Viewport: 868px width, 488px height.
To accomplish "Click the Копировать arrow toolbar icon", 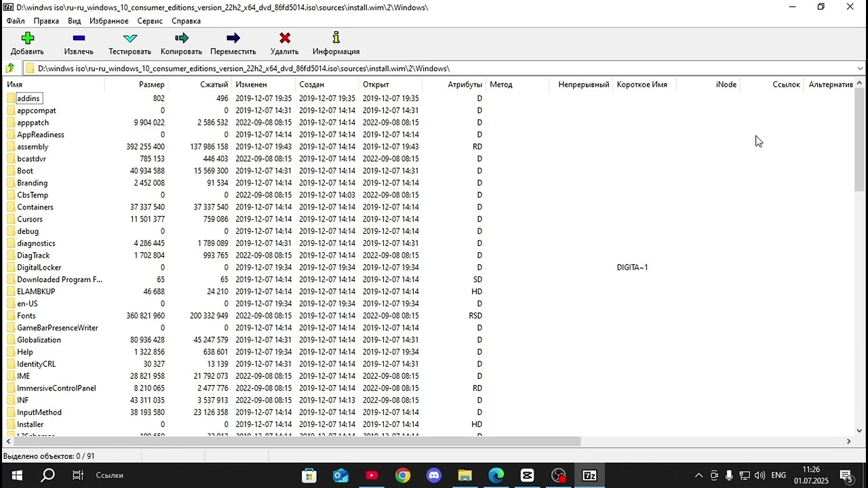I will click(x=181, y=38).
